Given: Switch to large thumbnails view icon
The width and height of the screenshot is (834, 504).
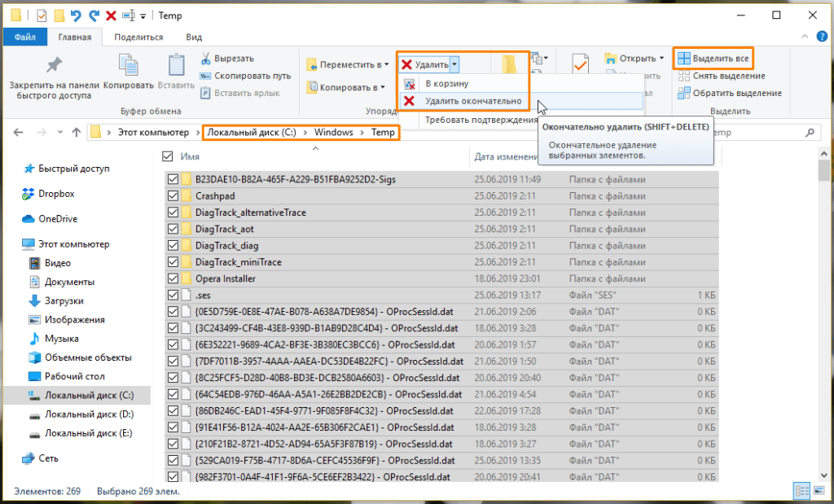Looking at the screenshot, I should tap(819, 491).
